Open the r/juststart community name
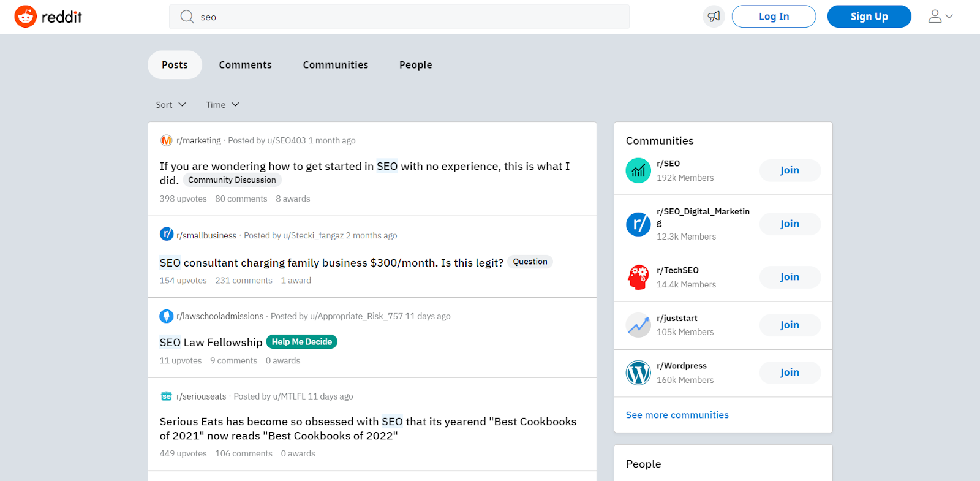 (x=677, y=318)
